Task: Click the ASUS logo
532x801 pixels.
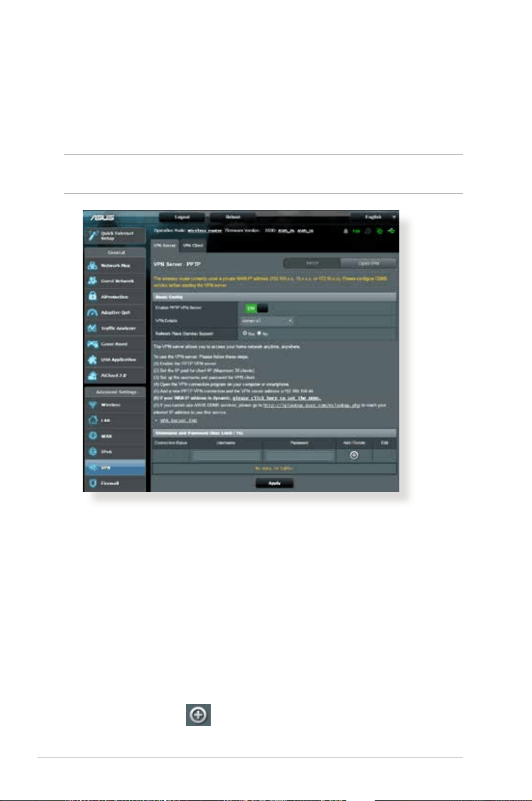Action: (103, 217)
